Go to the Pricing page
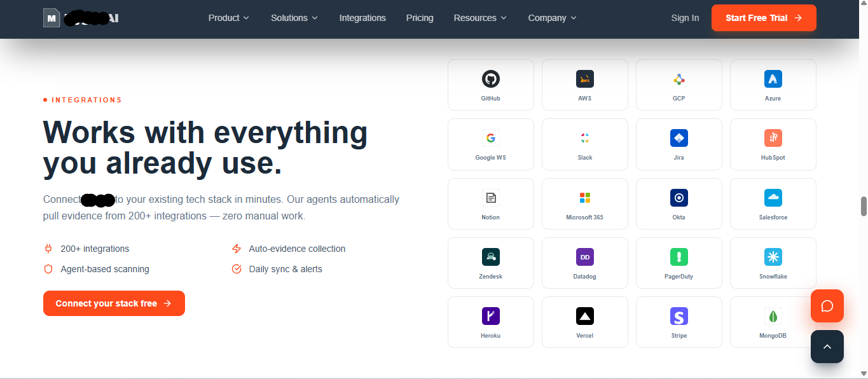Viewport: 868px width, 379px height. (x=420, y=18)
